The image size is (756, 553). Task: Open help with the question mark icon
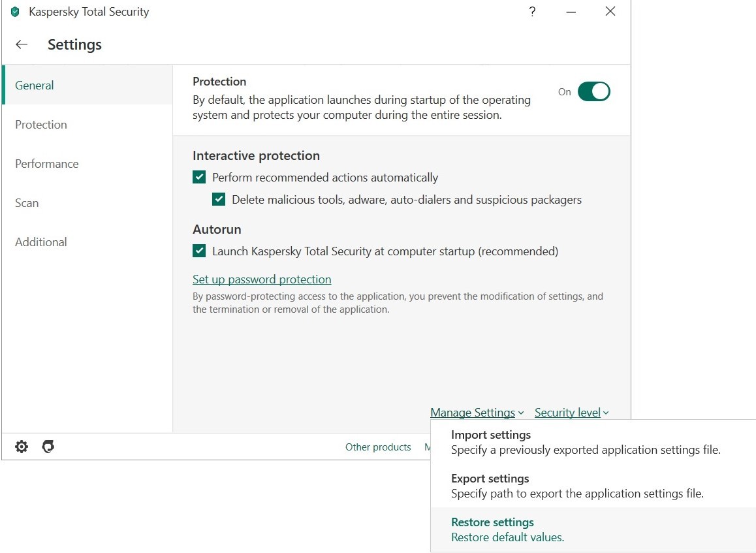pyautogui.click(x=532, y=12)
